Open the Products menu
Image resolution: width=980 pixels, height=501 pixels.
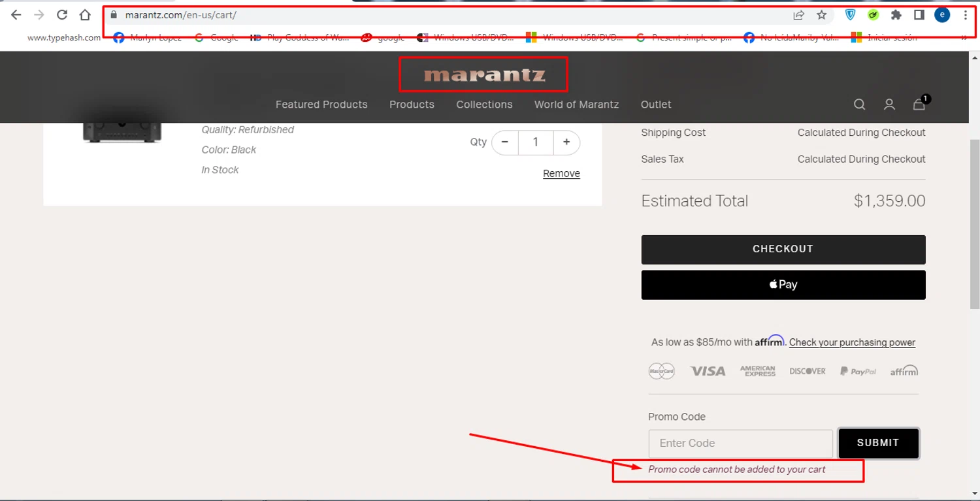[412, 105]
